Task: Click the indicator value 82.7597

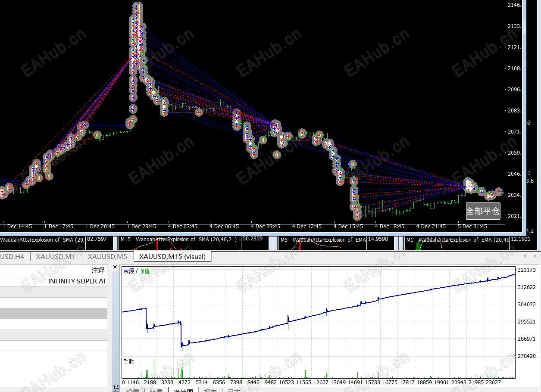Action: coord(97,239)
